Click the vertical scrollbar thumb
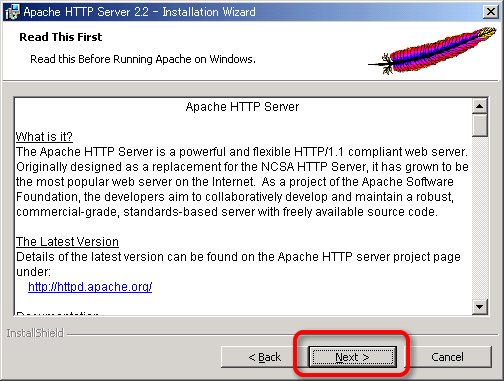 pyautogui.click(x=480, y=125)
